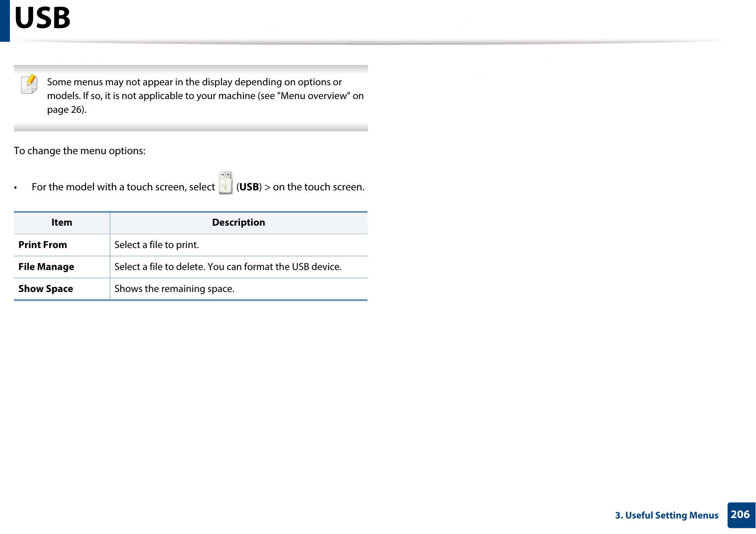Open the "Menu overview" on page 26 reference
The image size is (756, 534).
coord(205,102)
